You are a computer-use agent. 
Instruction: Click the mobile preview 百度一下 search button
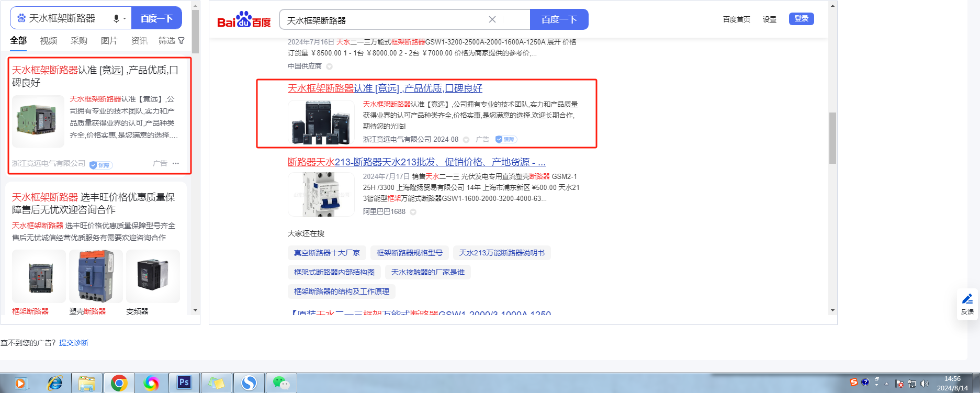tap(156, 18)
